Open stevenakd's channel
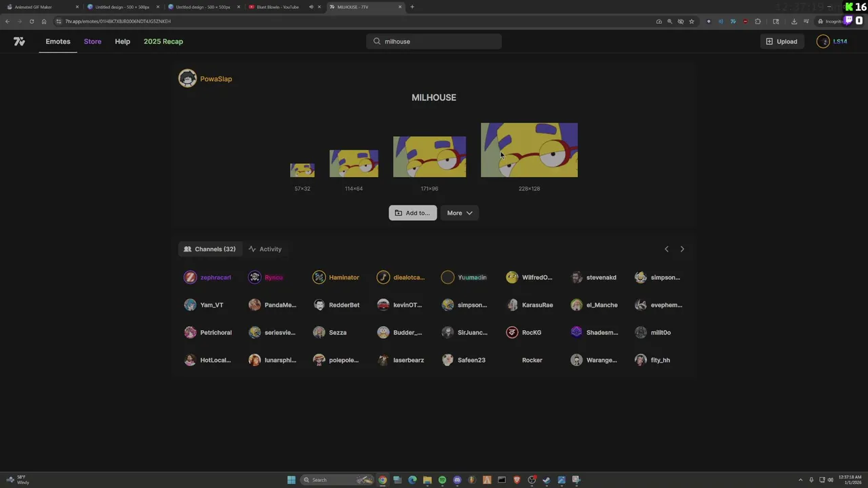The width and height of the screenshot is (868, 488). (x=594, y=277)
